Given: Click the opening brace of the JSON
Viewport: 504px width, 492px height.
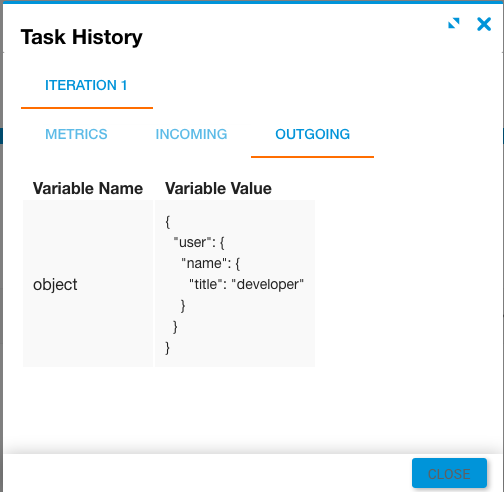Looking at the screenshot, I should [x=168, y=222].
